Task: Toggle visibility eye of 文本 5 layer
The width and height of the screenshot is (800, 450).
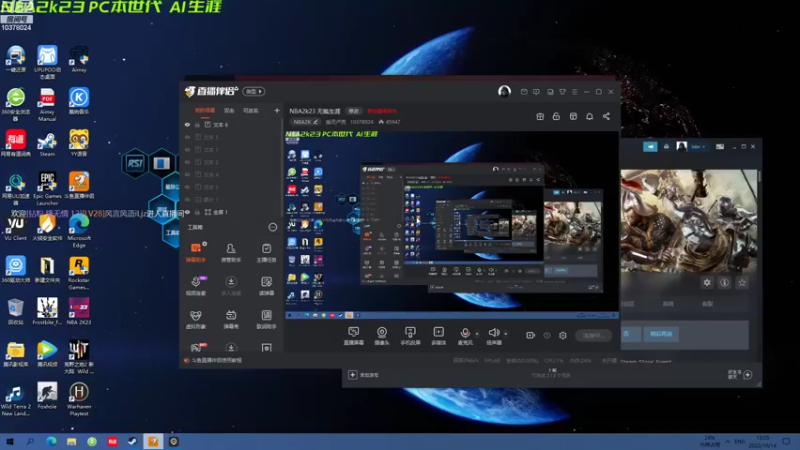Action: click(x=187, y=137)
